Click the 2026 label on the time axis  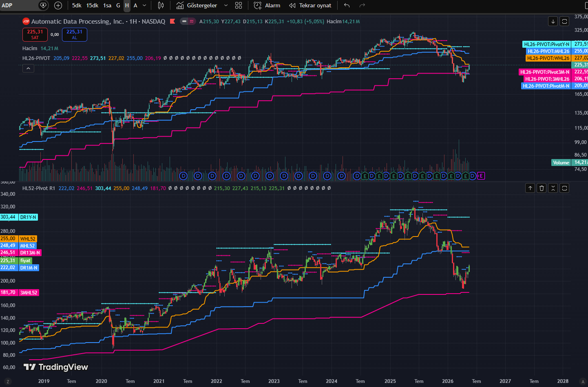tap(448, 381)
